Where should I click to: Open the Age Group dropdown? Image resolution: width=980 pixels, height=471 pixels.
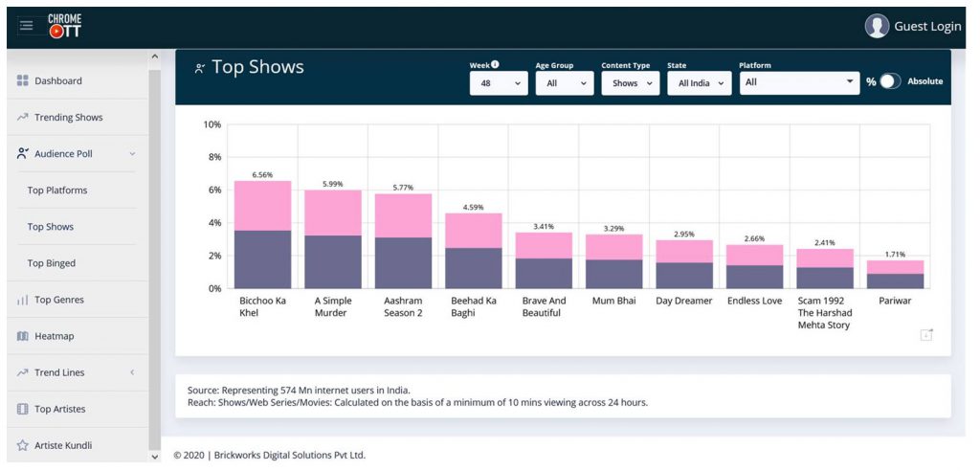[565, 83]
